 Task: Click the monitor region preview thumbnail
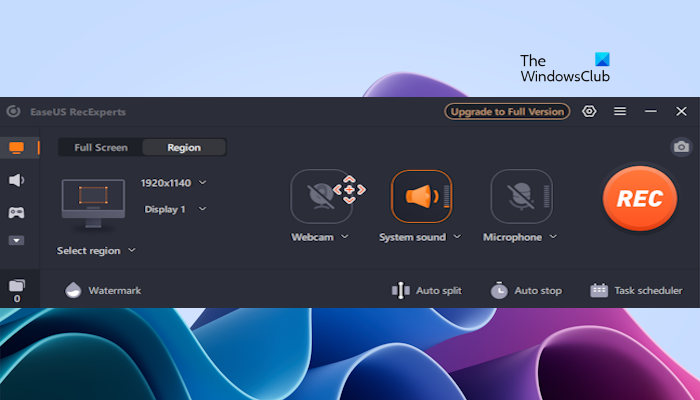93,203
